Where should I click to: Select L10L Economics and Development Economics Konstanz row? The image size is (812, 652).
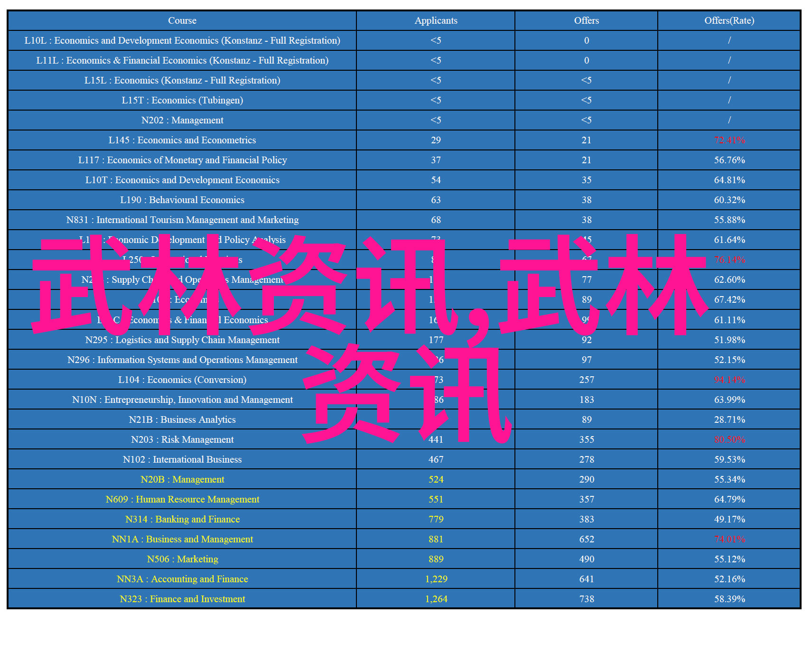coord(182,40)
